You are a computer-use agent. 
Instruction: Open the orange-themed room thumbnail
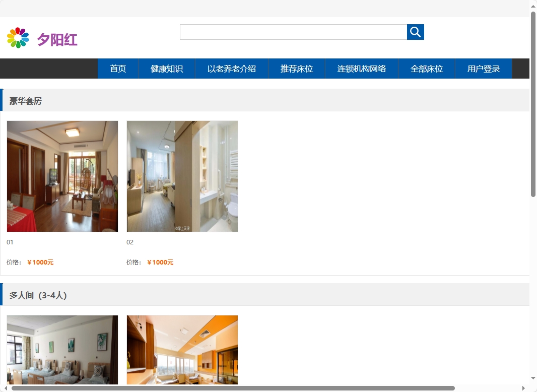pyautogui.click(x=182, y=350)
